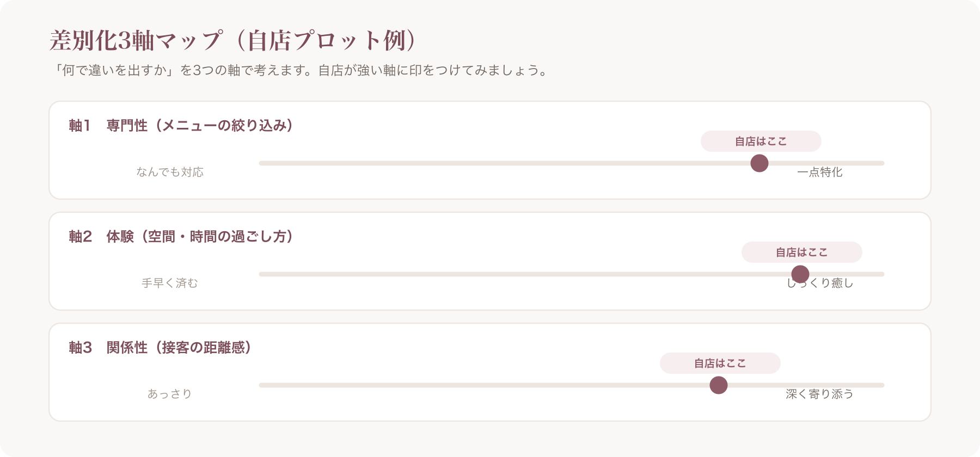This screenshot has width=980, height=457.
Task: Select the 手早く済む label
Action: [170, 283]
